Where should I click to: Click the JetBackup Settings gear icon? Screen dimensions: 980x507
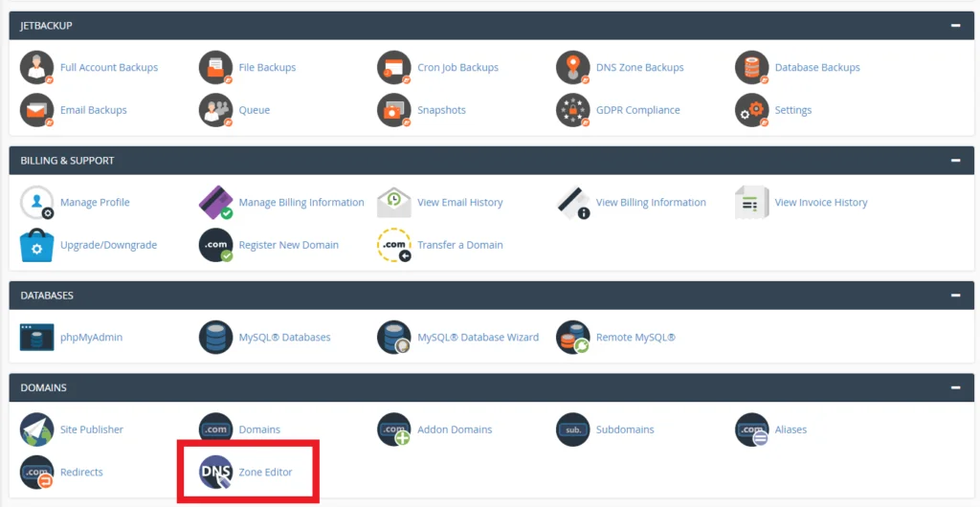[x=752, y=110]
